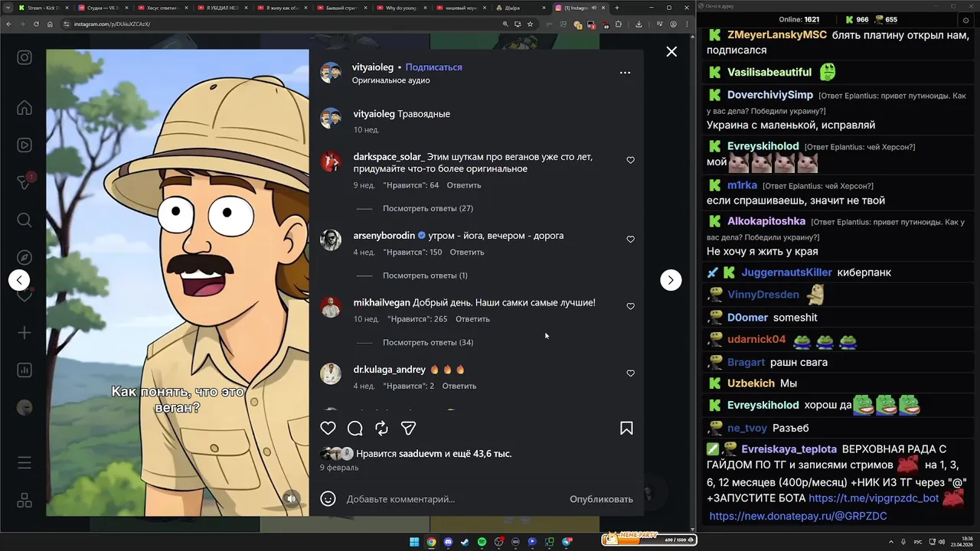Open the hamburger More menu in sidebar
The image size is (980, 551).
pyautogui.click(x=24, y=463)
